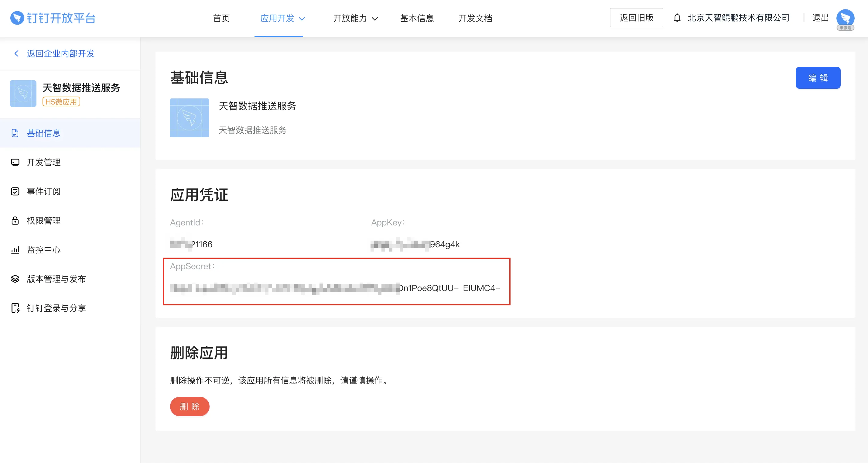Click the 事件订阅 checklist icon
868x463 pixels.
15,191
